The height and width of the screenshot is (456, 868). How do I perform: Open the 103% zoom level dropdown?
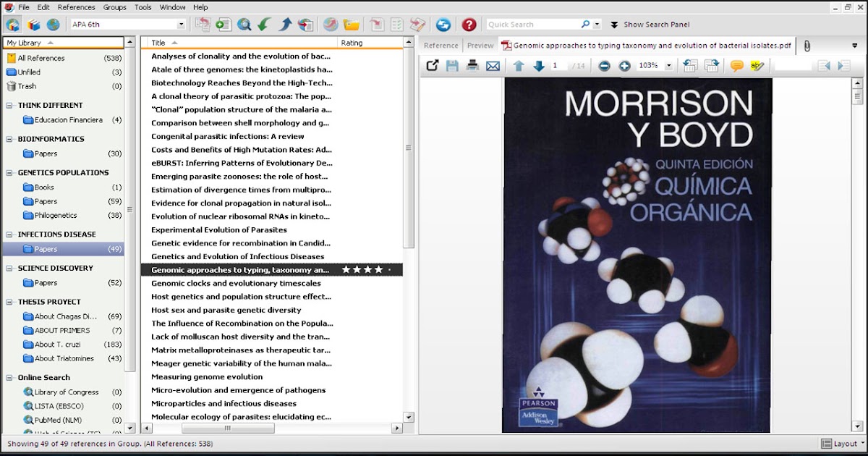(x=668, y=65)
